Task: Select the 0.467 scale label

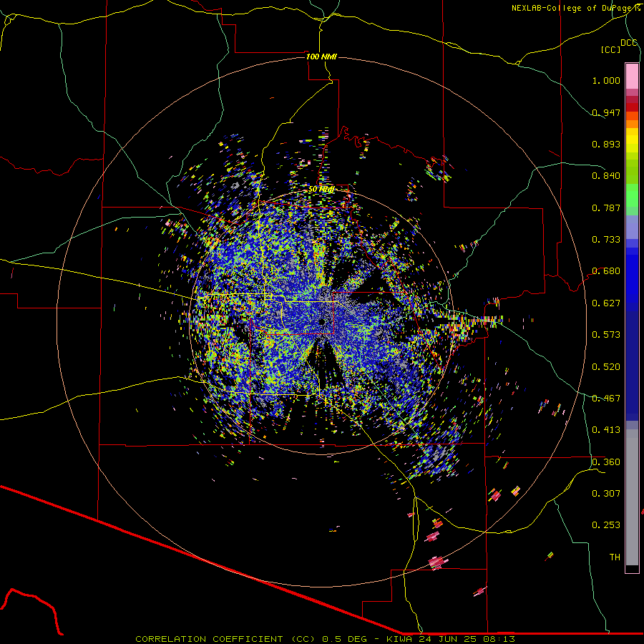Action: click(x=606, y=399)
